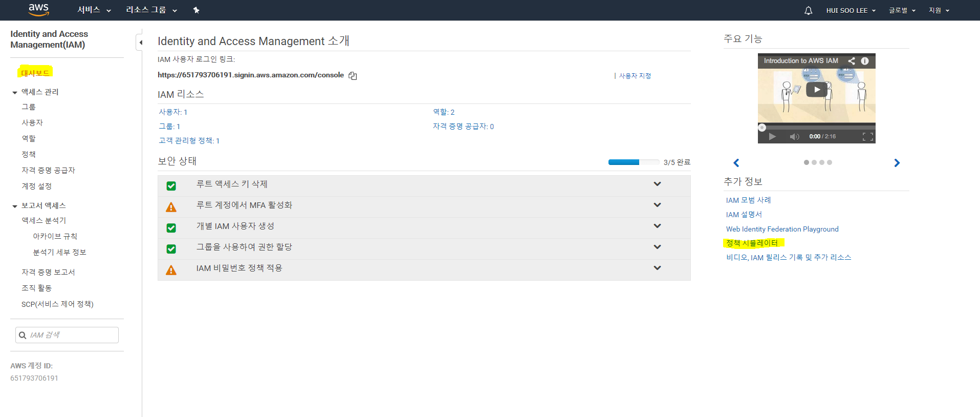Open 계정 설정 in the sidebar
The image size is (980, 417).
(x=36, y=186)
